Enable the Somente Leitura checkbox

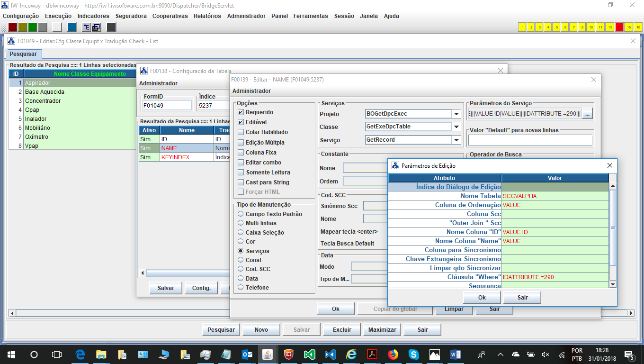coord(241,173)
